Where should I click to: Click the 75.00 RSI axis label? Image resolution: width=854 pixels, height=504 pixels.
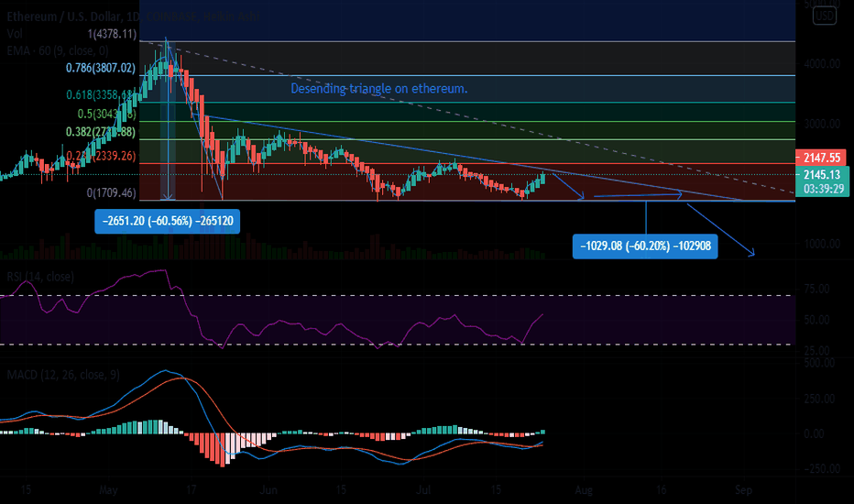(816, 289)
